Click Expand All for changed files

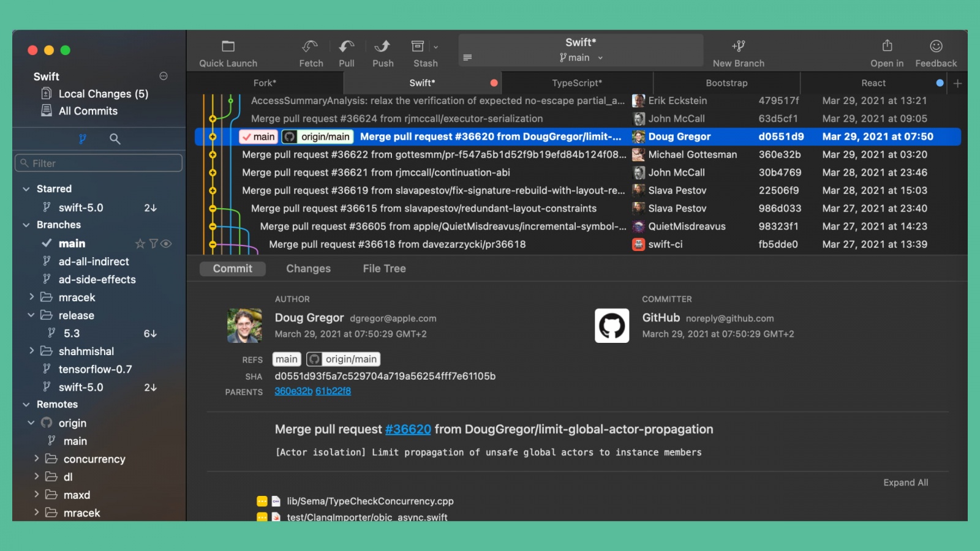tap(905, 482)
